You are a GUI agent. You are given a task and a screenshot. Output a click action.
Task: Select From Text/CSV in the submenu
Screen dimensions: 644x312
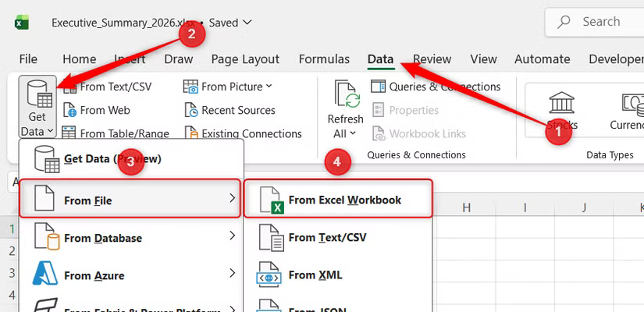click(x=326, y=237)
